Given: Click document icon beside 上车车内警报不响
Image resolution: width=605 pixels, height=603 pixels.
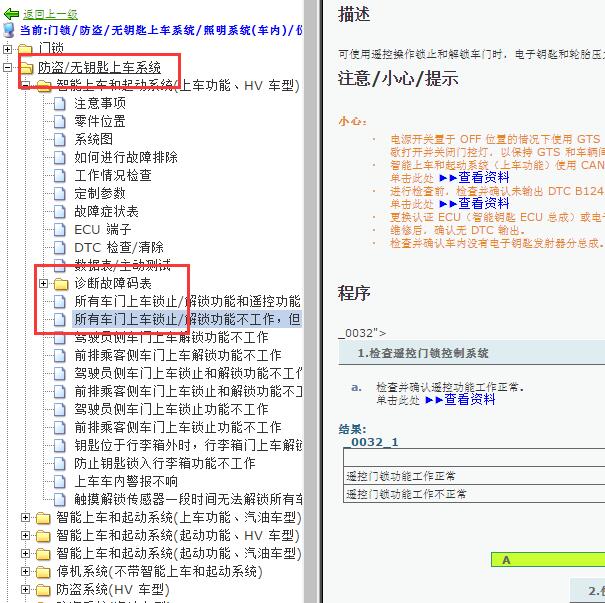Looking at the screenshot, I should [x=59, y=481].
